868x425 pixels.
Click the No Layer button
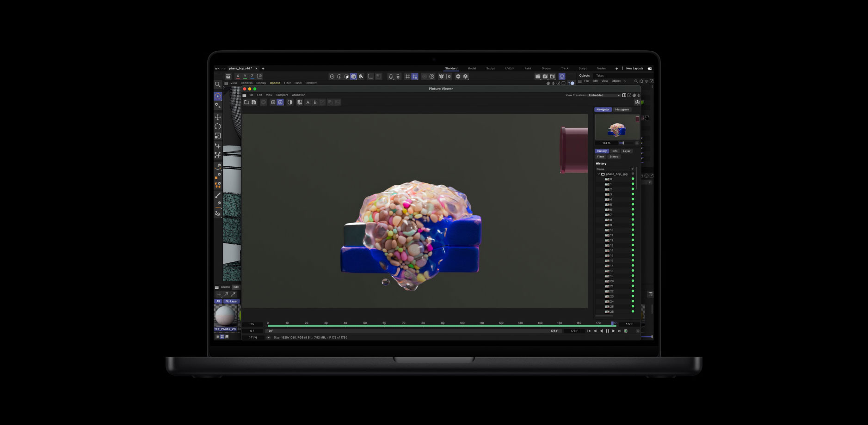231,301
